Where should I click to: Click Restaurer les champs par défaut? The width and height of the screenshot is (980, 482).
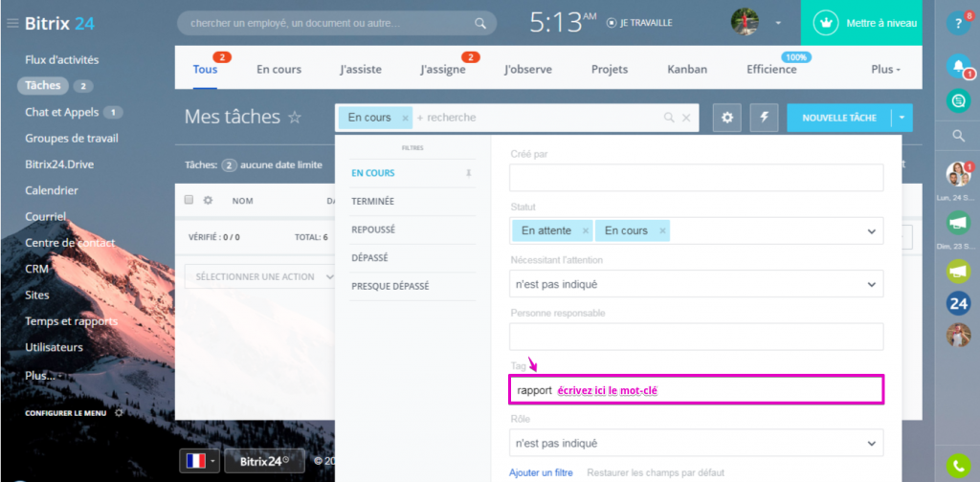(656, 472)
